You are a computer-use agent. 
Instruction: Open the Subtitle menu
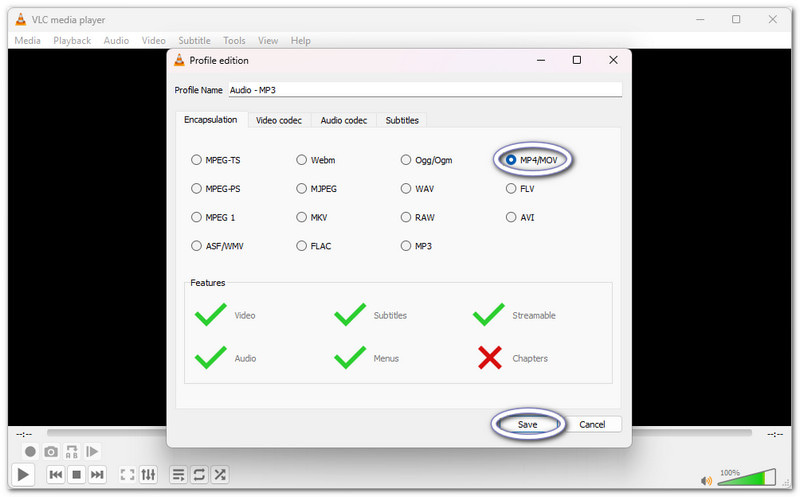194,40
